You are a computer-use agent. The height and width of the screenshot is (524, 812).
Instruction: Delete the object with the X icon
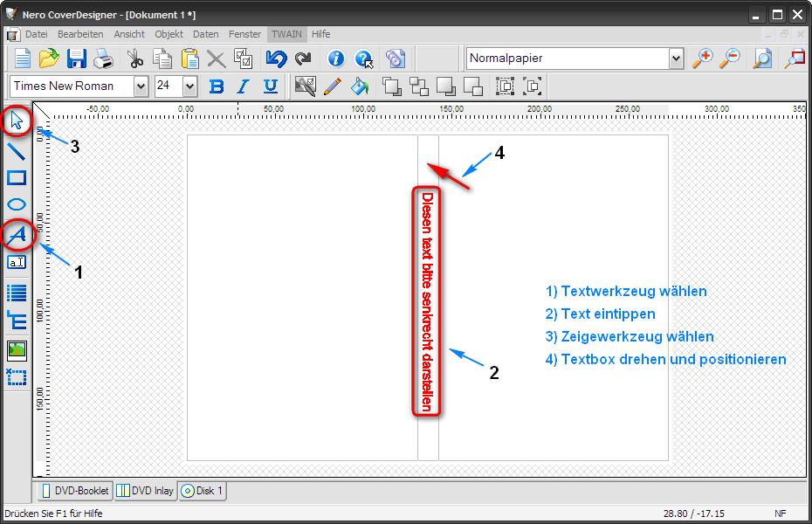click(x=216, y=59)
